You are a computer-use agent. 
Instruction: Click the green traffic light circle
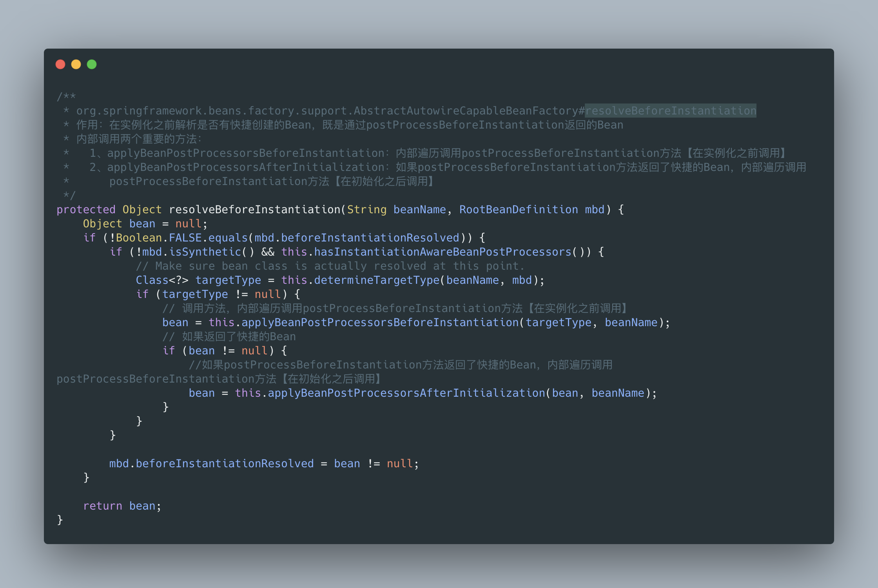(x=91, y=64)
